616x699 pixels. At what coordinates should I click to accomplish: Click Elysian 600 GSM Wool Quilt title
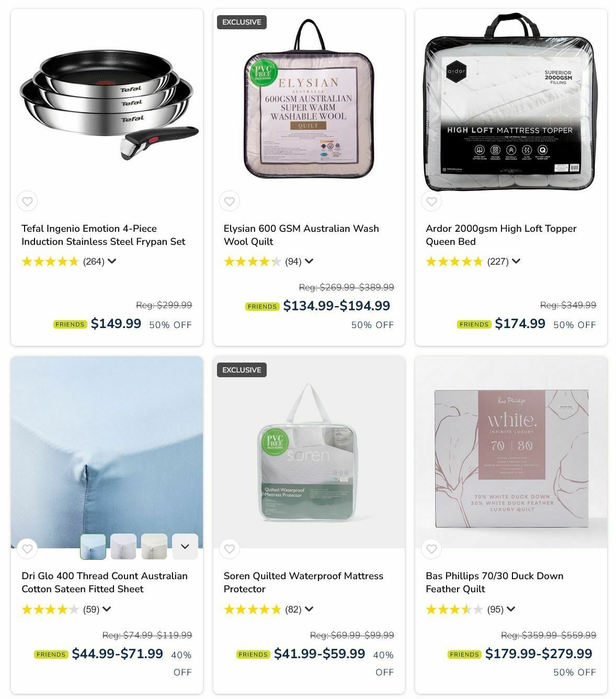point(301,235)
